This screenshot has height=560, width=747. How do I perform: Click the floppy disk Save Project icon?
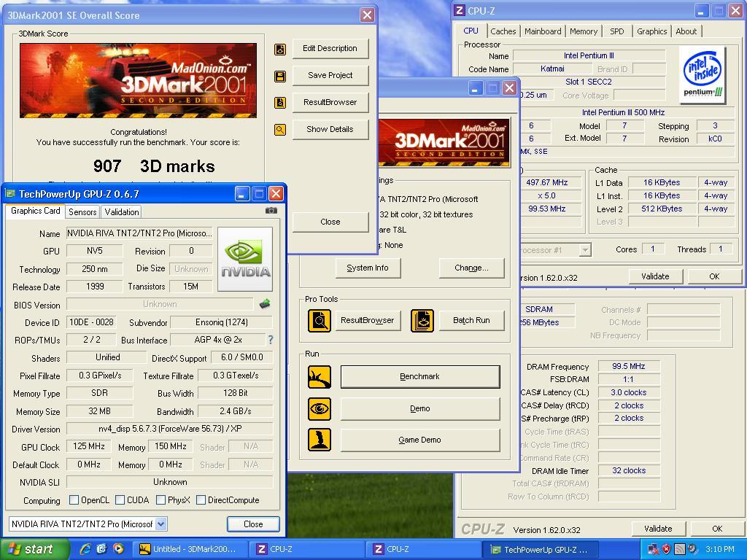tap(280, 76)
